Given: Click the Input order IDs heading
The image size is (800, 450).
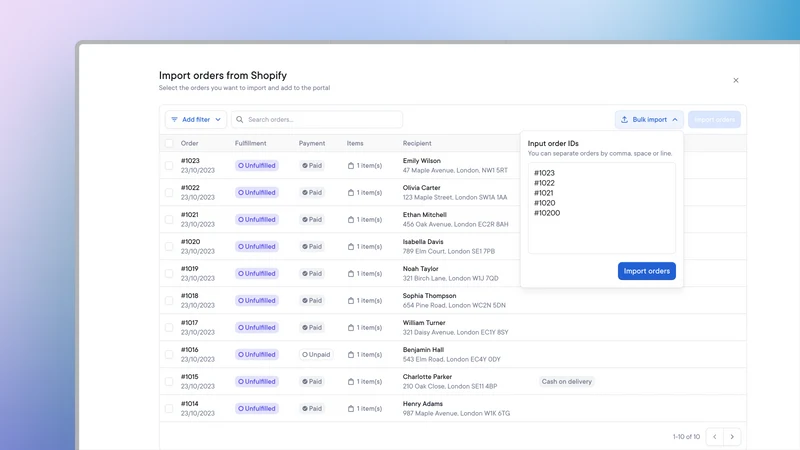Looking at the screenshot, I should click(553, 144).
